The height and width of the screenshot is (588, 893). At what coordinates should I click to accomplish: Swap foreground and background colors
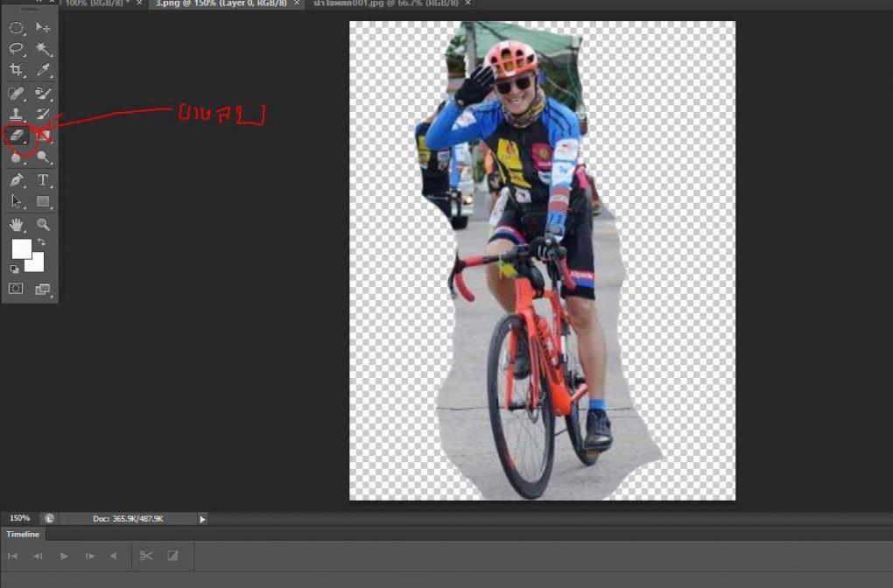tap(41, 241)
